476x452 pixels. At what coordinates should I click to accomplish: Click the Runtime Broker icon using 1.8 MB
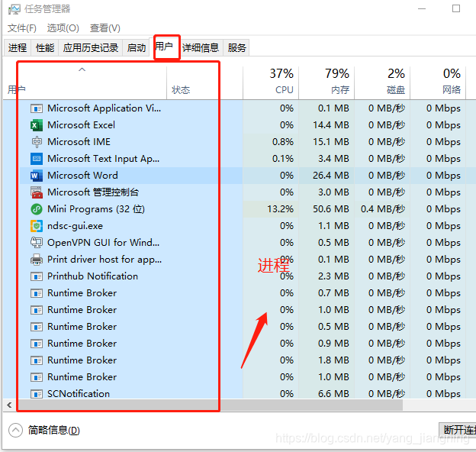click(x=37, y=360)
